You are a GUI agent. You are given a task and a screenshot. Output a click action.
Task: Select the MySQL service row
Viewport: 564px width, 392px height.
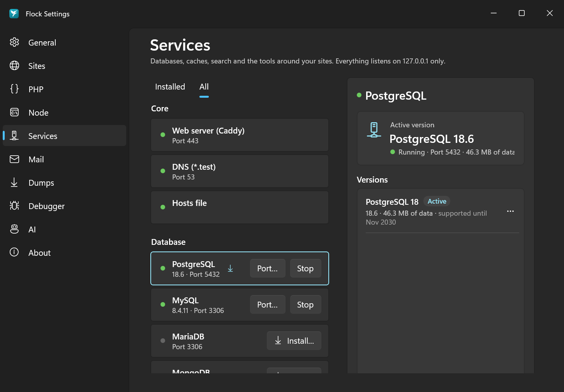click(240, 305)
